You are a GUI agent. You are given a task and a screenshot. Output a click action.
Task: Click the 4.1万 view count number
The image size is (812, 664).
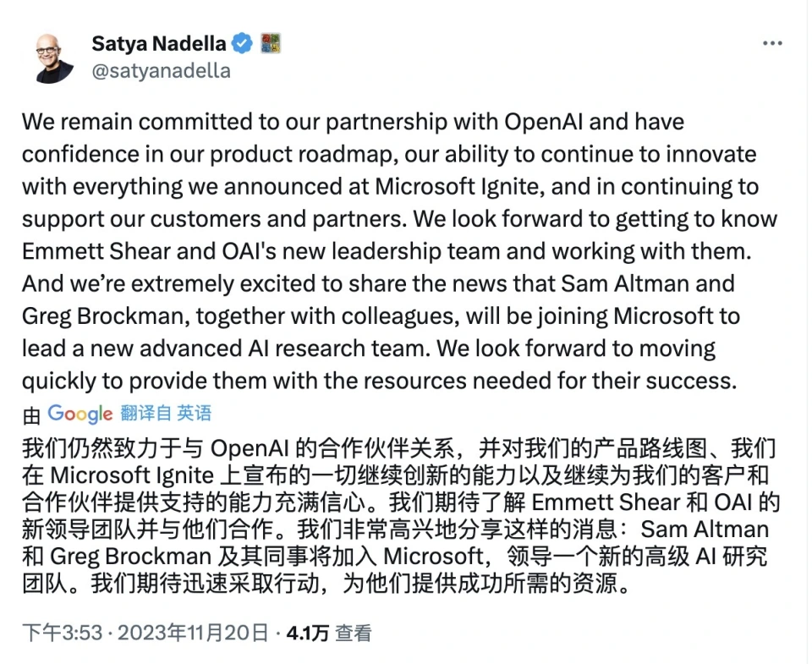point(308,632)
